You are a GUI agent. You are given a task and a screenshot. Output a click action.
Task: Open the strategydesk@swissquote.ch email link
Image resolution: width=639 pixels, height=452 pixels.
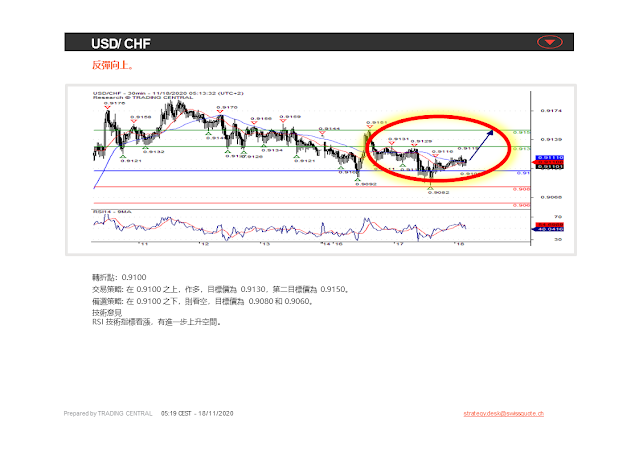503,413
